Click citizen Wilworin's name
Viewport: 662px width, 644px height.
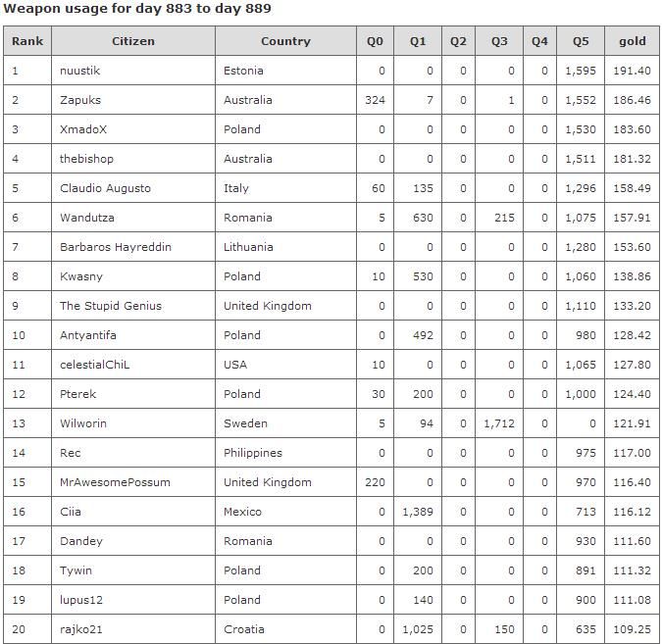click(83, 423)
